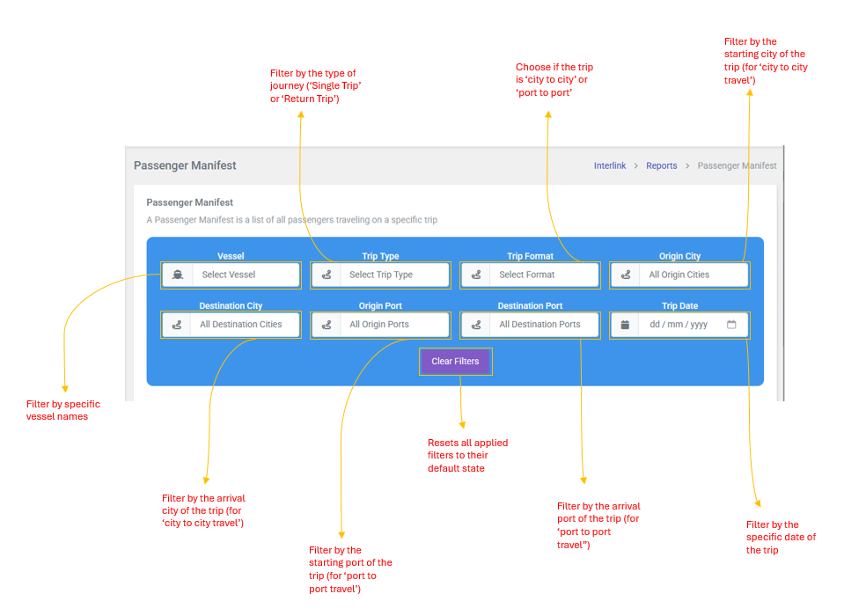Expand the Select Trip Type dropdown
This screenshot has height=616, width=866.
393,275
